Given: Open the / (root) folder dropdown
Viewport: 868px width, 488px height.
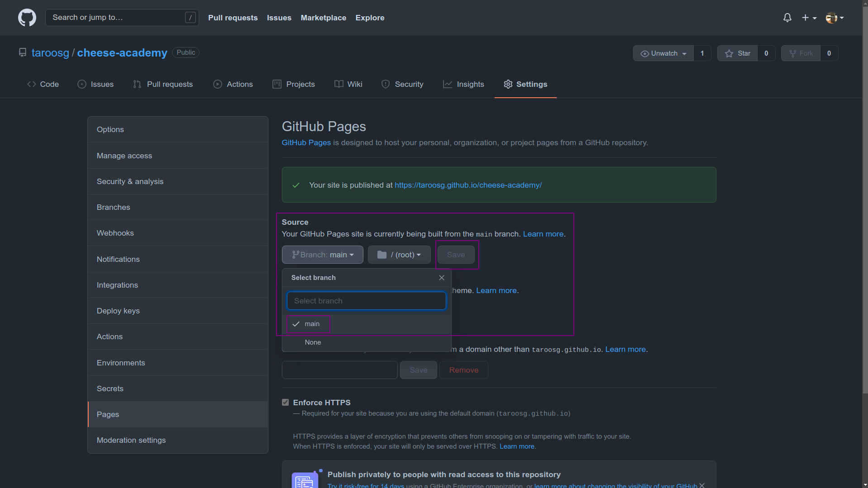Looking at the screenshot, I should (x=399, y=255).
